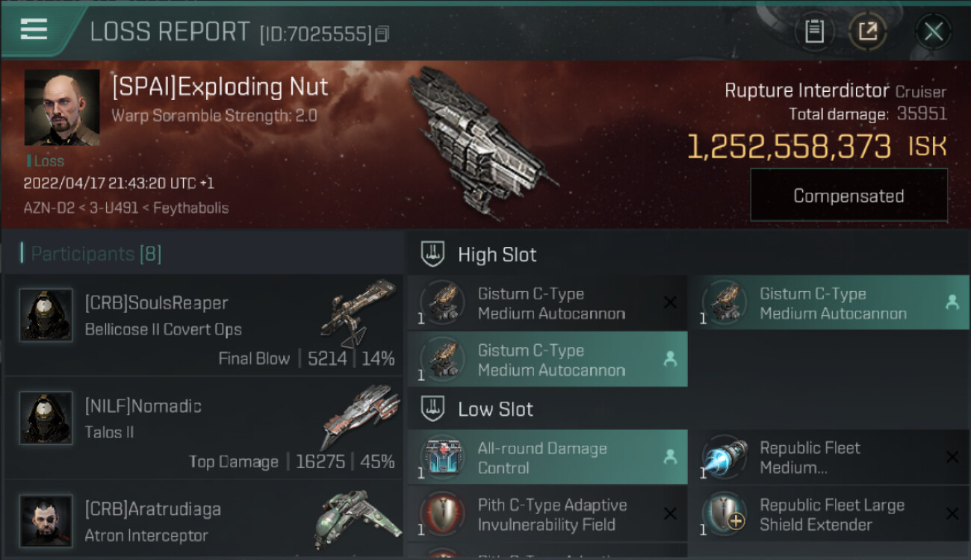
Task: Click the AZN-D2 system location link
Action: [49, 208]
